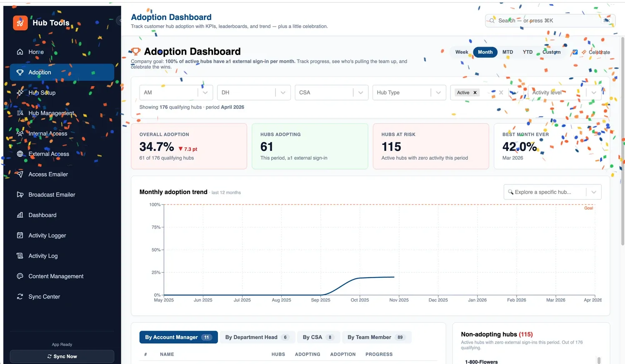The height and width of the screenshot is (364, 625).
Task: Click the Hubs At Risk KPI card
Action: (x=431, y=146)
